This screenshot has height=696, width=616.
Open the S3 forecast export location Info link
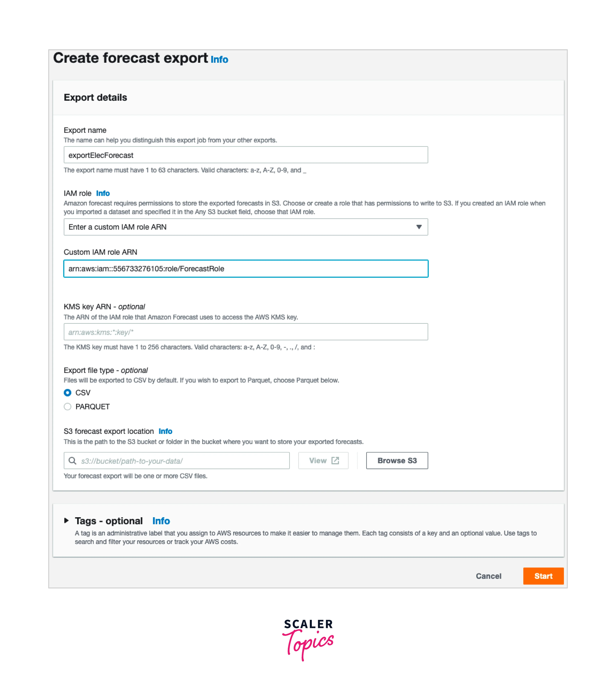pos(165,431)
